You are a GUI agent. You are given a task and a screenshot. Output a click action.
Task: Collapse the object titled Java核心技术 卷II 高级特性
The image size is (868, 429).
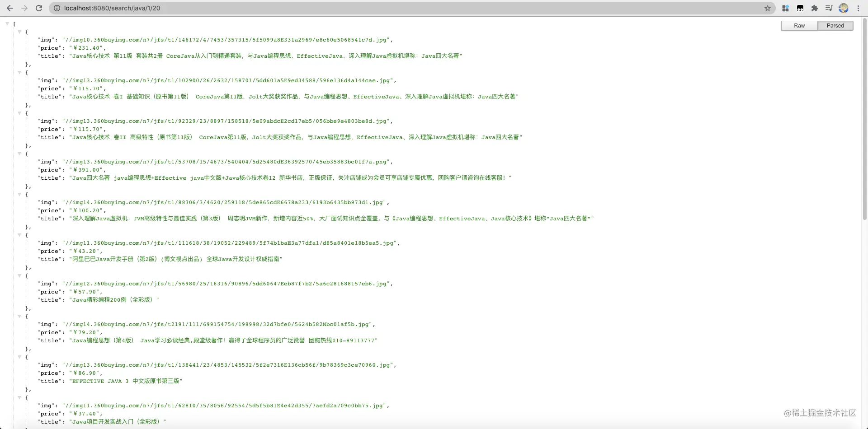[x=19, y=113]
